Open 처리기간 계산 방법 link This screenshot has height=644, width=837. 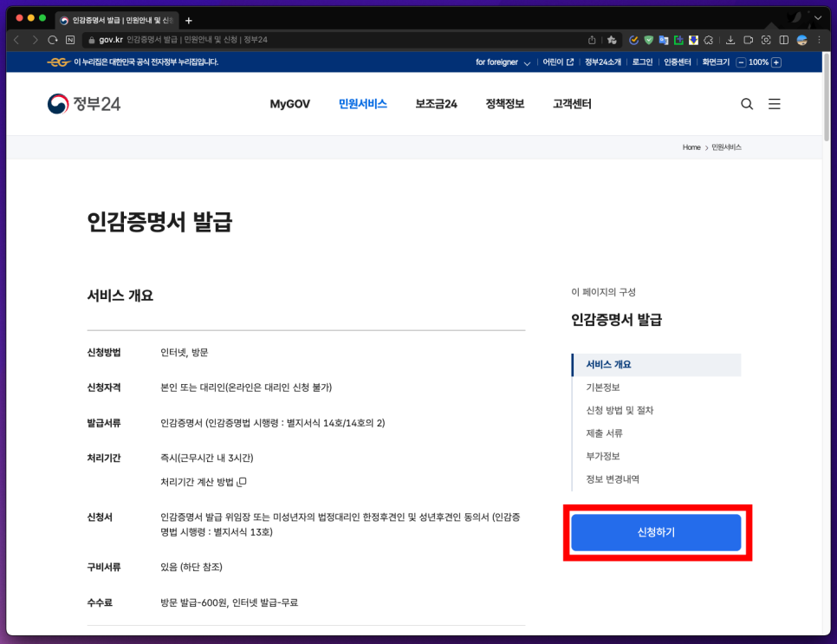pos(204,482)
